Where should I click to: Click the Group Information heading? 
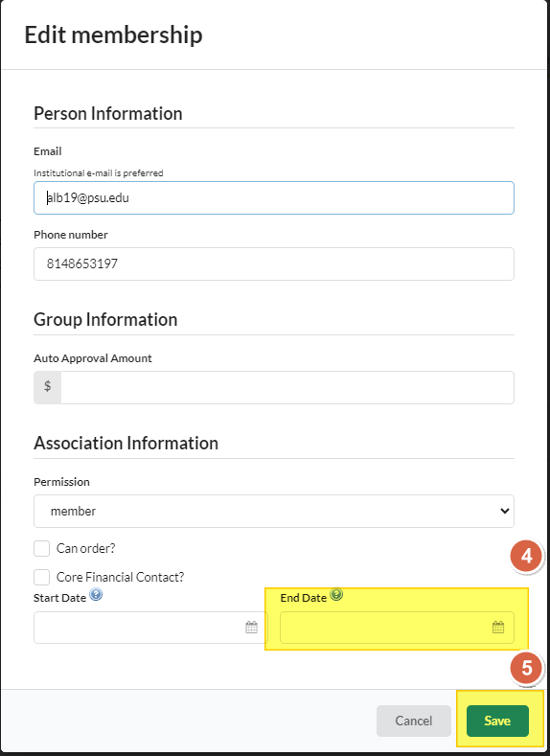click(105, 320)
